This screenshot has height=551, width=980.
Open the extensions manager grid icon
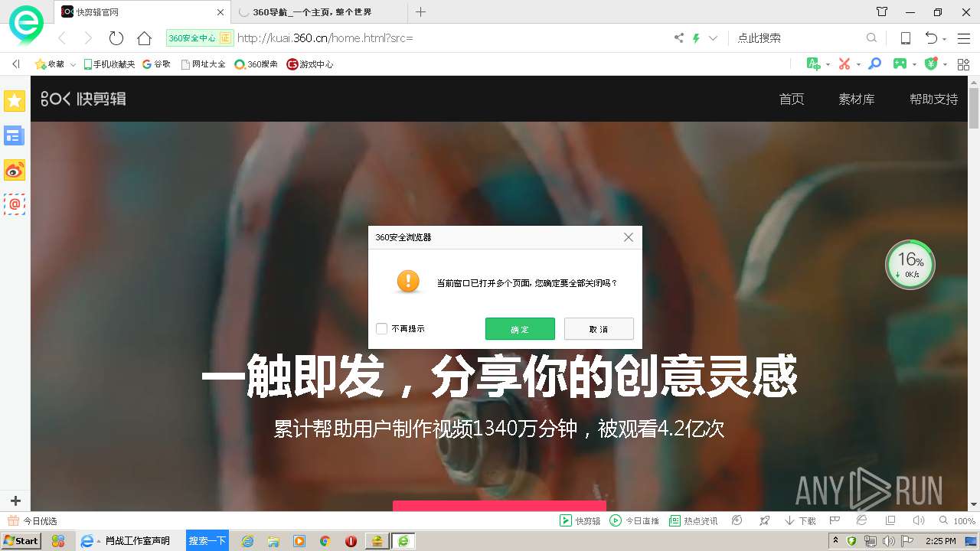[x=963, y=64]
